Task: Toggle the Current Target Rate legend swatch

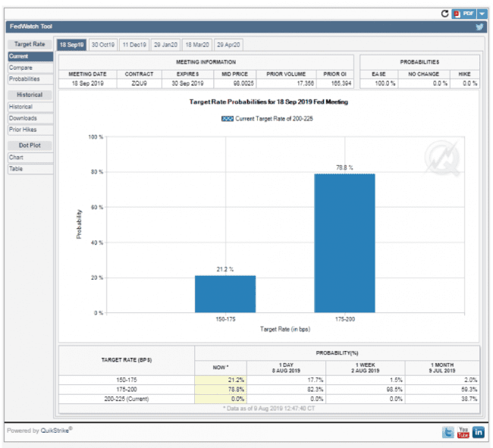Action: (228, 119)
